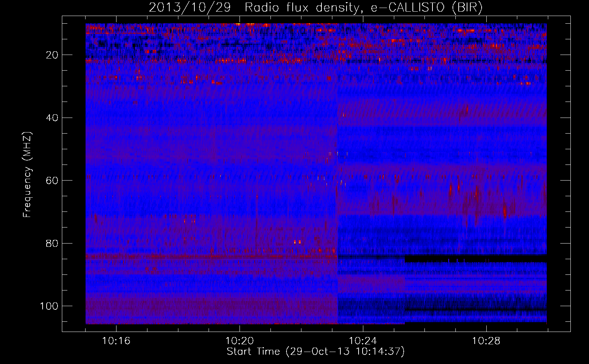The height and width of the screenshot is (364, 589).
Task: Click the 10:16 time tick label
Action: point(116,341)
